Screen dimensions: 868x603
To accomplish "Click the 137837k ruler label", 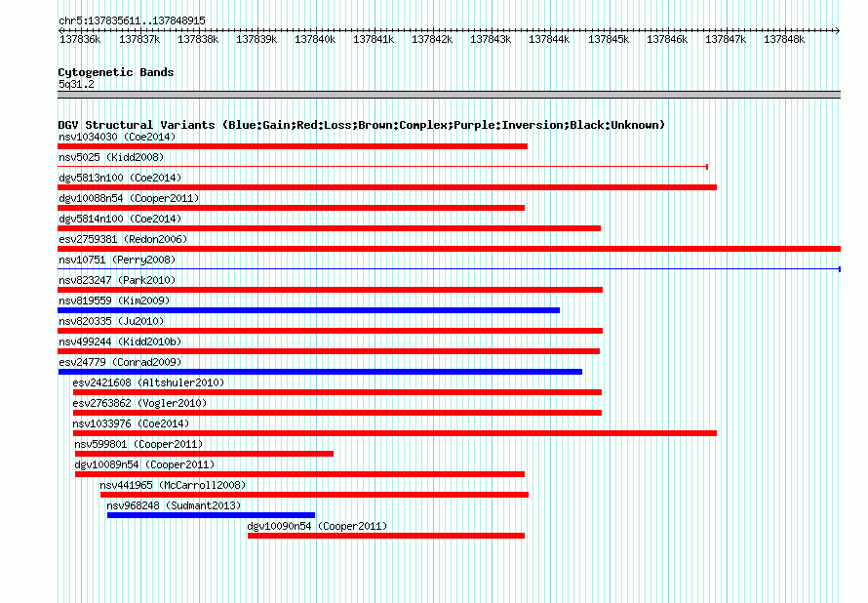I will (139, 39).
